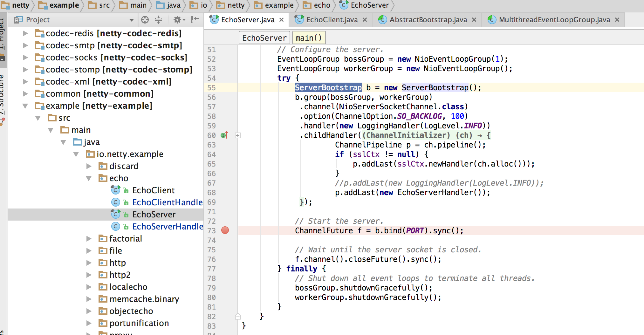Viewport: 644px width, 335px height.
Task: Open the Project panel settings gear
Action: coord(179,20)
